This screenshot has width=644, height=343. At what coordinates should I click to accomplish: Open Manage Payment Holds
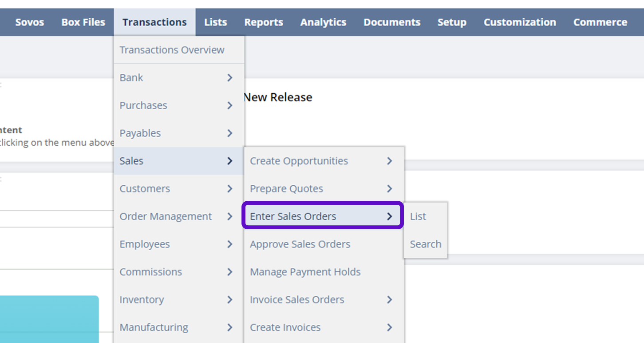pos(305,272)
